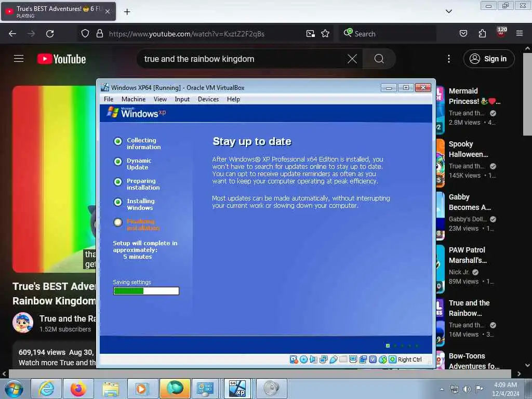The image size is (532, 399).
Task: Switch to Firefox in the taskbar
Action: coord(78,389)
